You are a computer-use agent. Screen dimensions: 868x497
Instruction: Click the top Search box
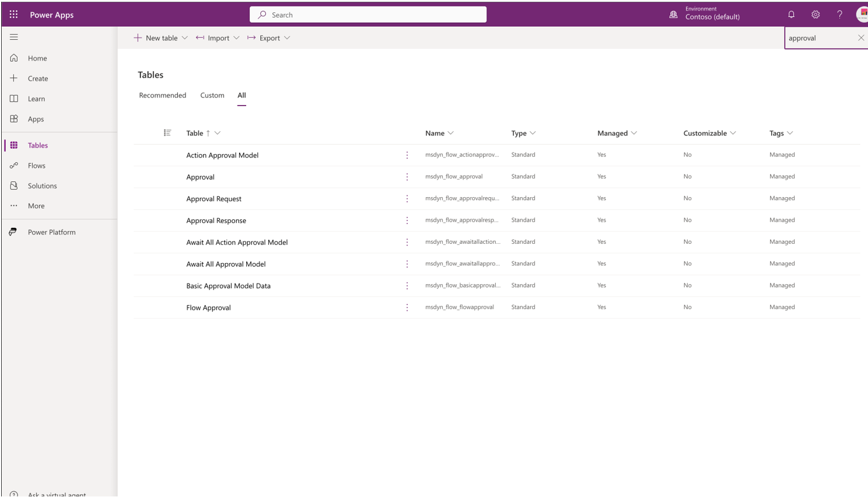[368, 15]
